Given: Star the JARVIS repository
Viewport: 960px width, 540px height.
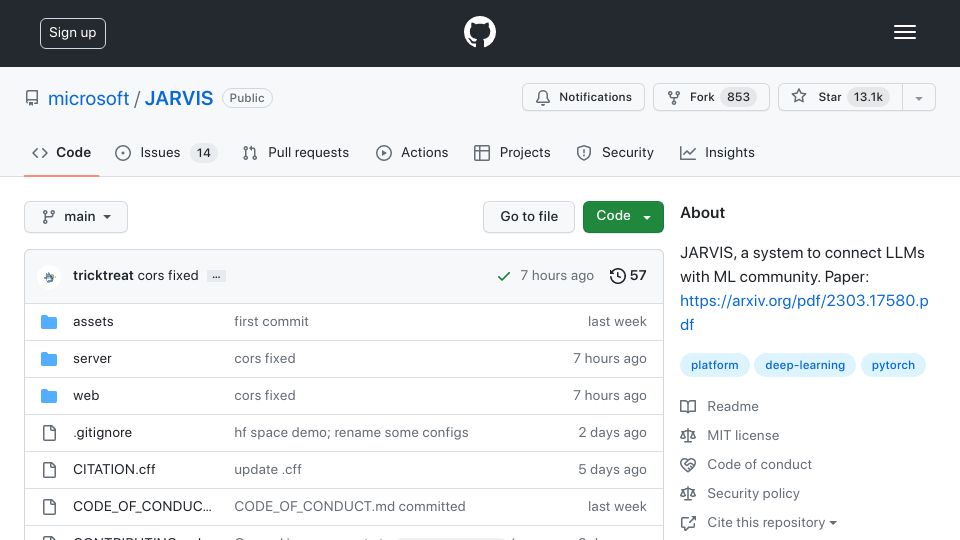Looking at the screenshot, I should pos(840,97).
